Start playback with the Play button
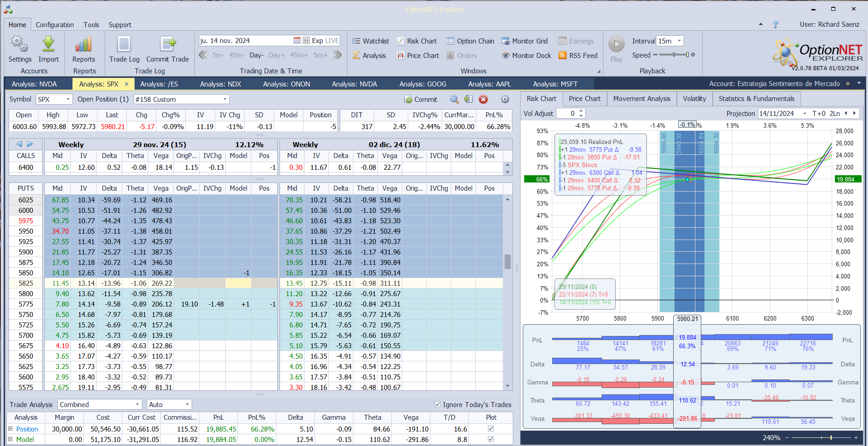Image resolution: width=868 pixels, height=446 pixels. pyautogui.click(x=616, y=44)
